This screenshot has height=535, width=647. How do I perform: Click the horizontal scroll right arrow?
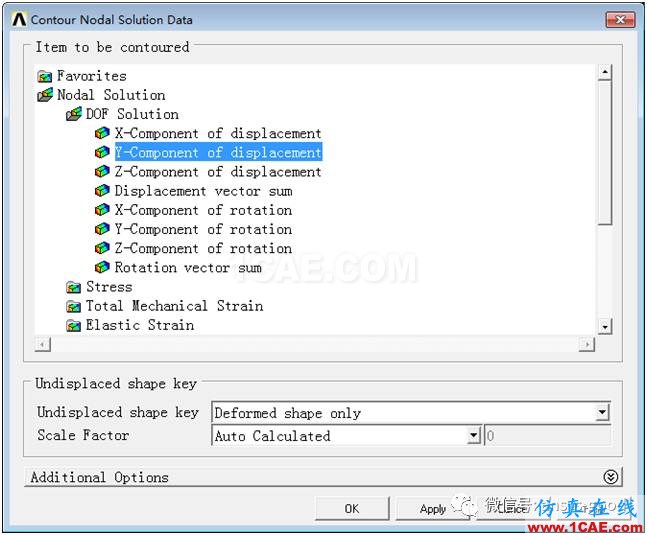(587, 344)
